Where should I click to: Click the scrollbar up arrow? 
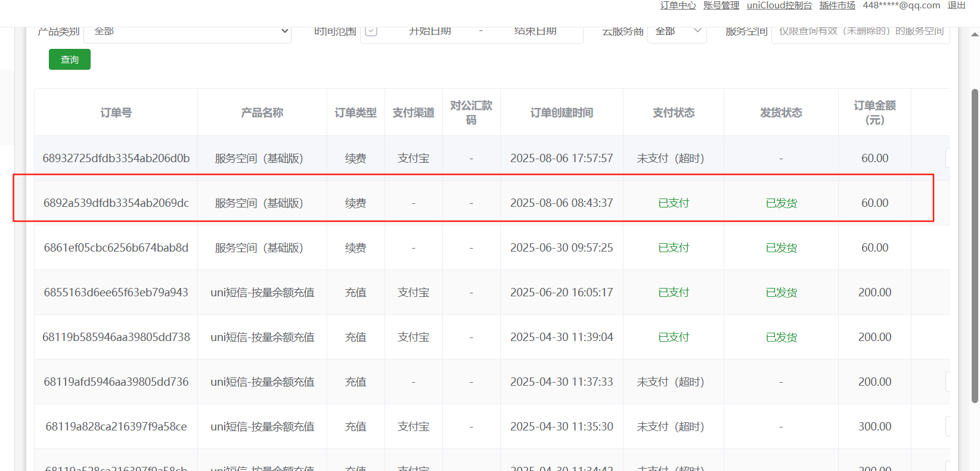click(975, 34)
